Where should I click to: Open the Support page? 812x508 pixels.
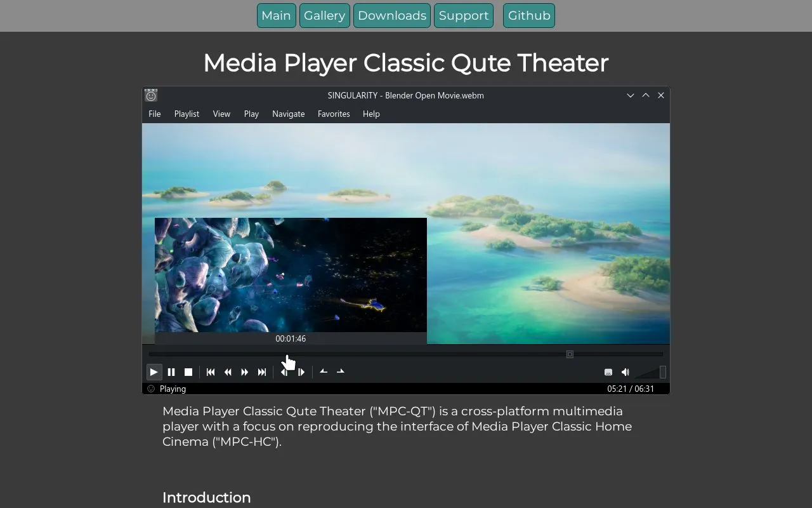[x=464, y=16]
